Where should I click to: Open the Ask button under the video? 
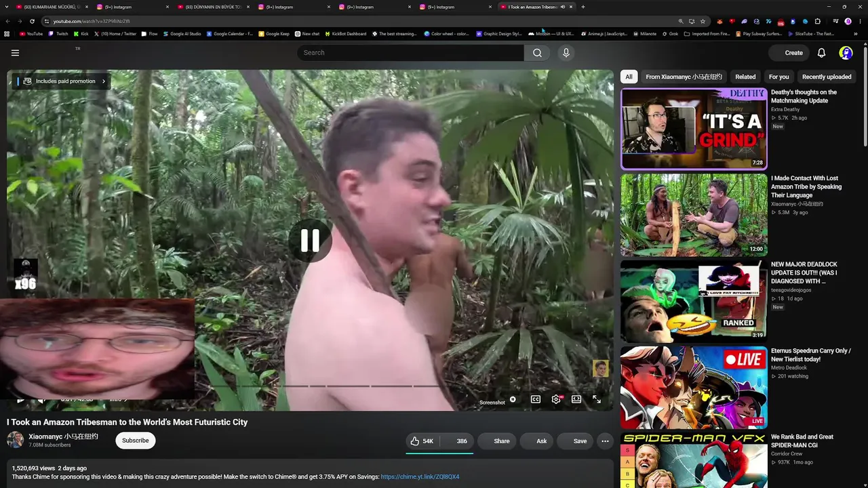[536, 441]
